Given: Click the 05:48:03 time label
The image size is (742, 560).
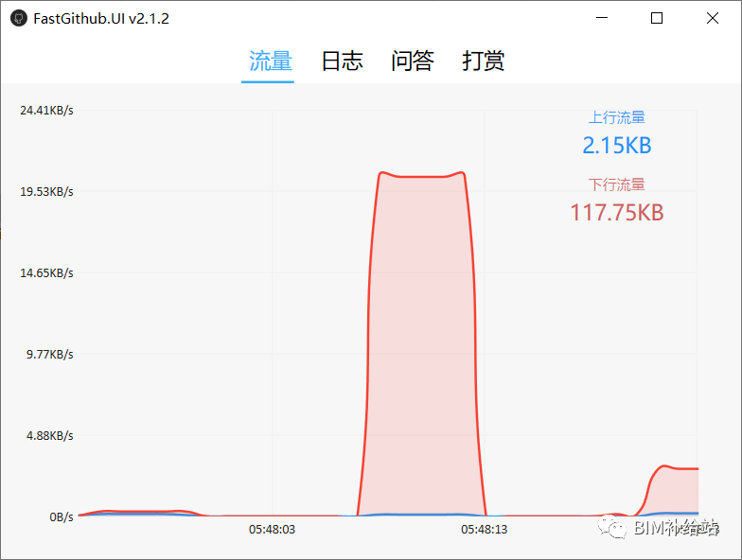Looking at the screenshot, I should 273,530.
